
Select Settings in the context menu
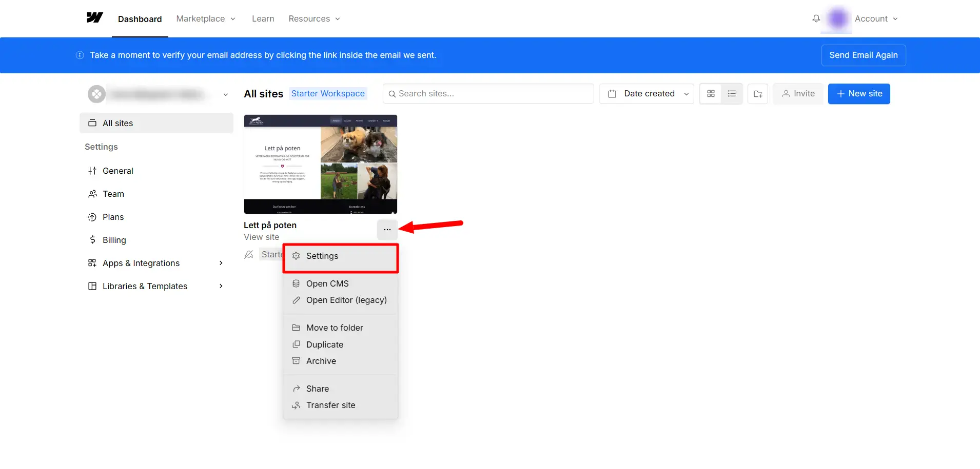[x=341, y=256]
